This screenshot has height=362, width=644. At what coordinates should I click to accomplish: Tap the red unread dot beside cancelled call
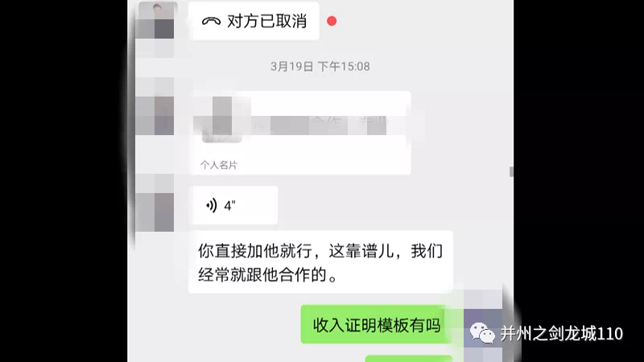pos(332,22)
